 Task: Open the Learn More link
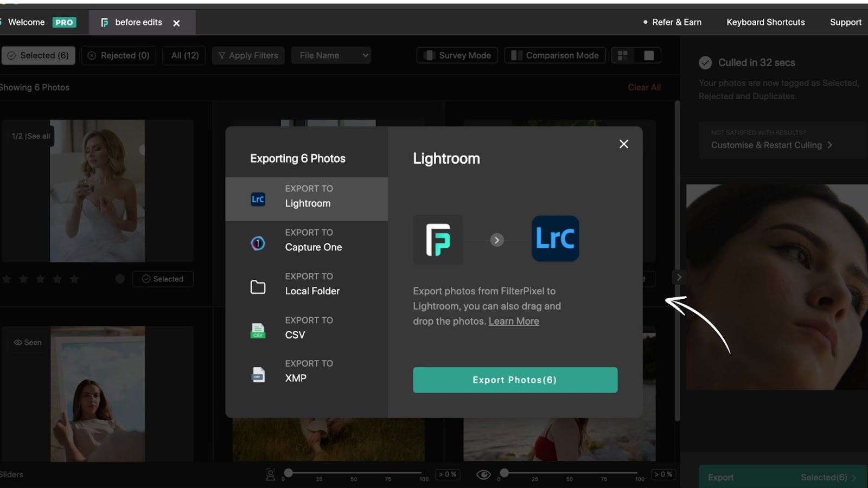tap(514, 321)
